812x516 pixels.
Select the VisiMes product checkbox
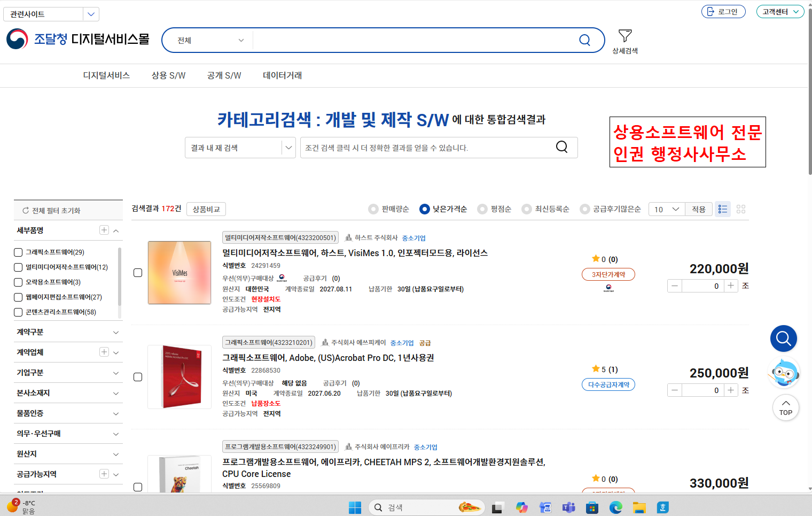click(x=138, y=273)
